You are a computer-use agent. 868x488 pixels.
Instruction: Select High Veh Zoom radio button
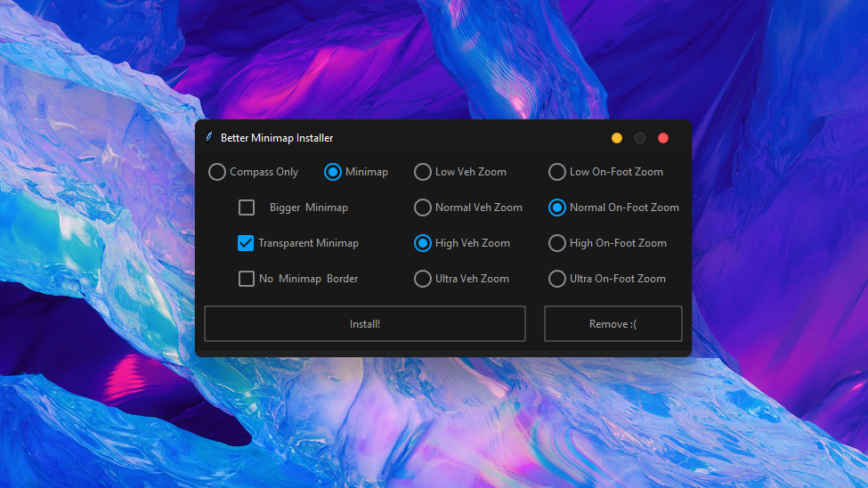pos(423,243)
